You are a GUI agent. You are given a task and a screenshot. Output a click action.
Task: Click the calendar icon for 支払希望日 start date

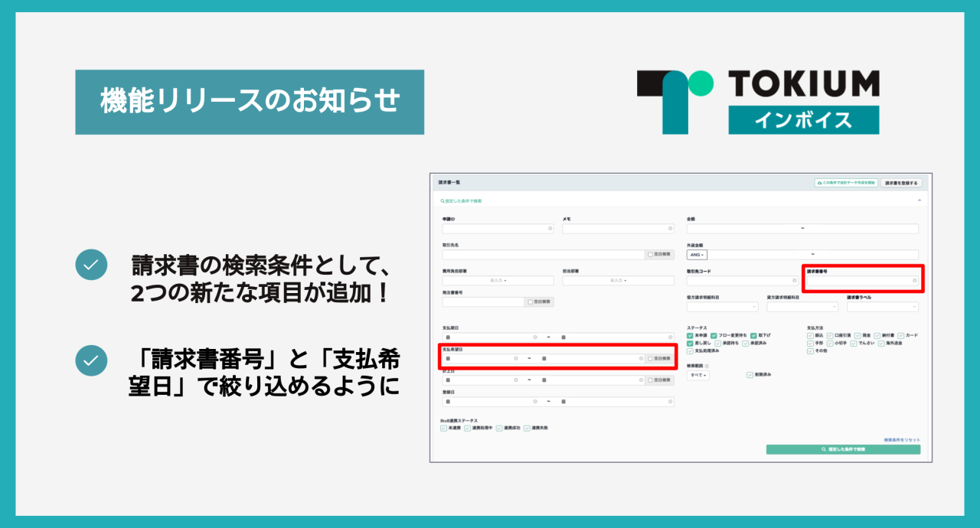tap(448, 358)
